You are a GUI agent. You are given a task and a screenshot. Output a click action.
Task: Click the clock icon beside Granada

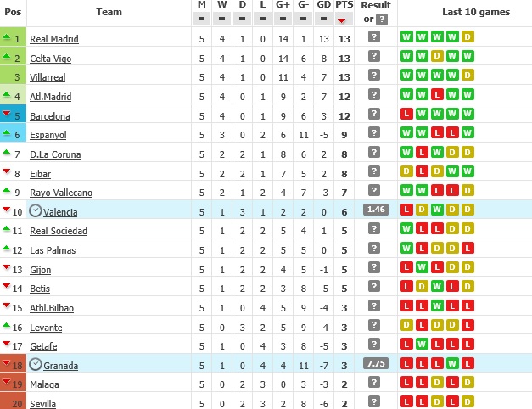(x=35, y=365)
